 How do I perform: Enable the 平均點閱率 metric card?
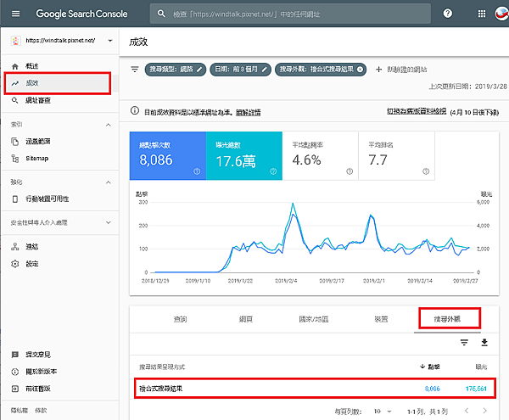318,157
